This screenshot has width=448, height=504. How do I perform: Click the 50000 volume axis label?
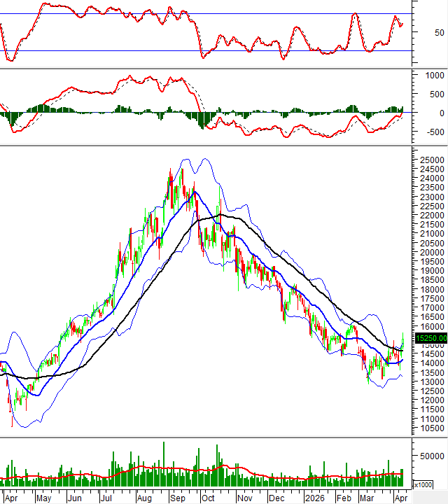click(430, 455)
